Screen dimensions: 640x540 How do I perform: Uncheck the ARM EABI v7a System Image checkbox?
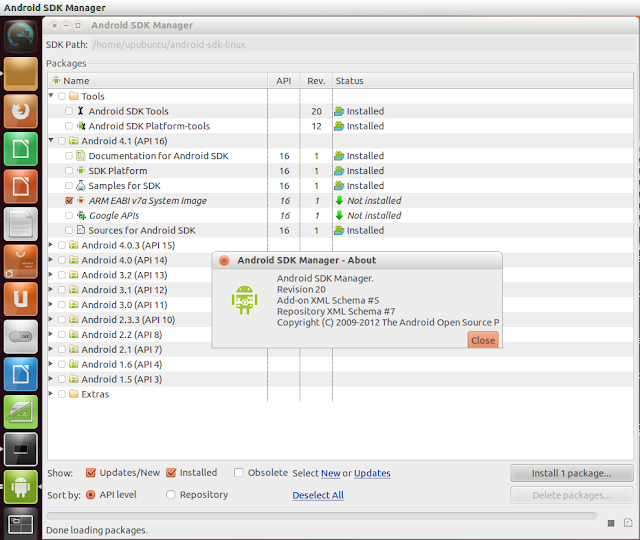coord(69,200)
